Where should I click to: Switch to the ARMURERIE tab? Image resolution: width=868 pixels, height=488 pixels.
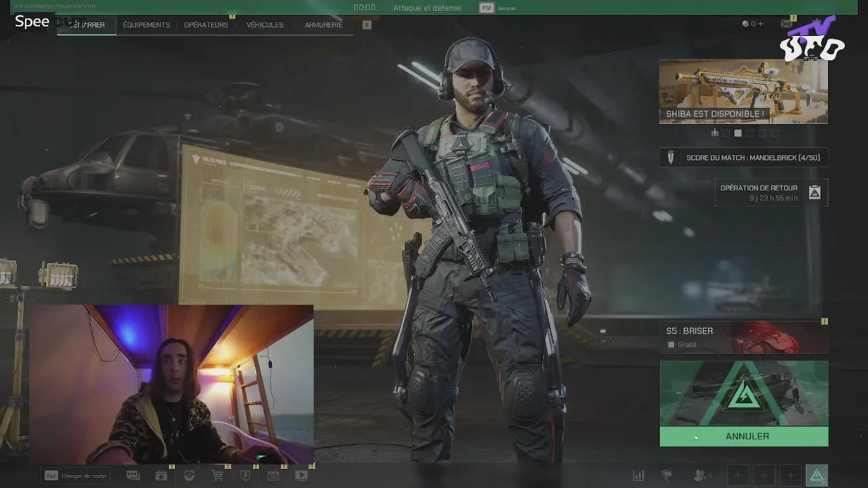[323, 24]
